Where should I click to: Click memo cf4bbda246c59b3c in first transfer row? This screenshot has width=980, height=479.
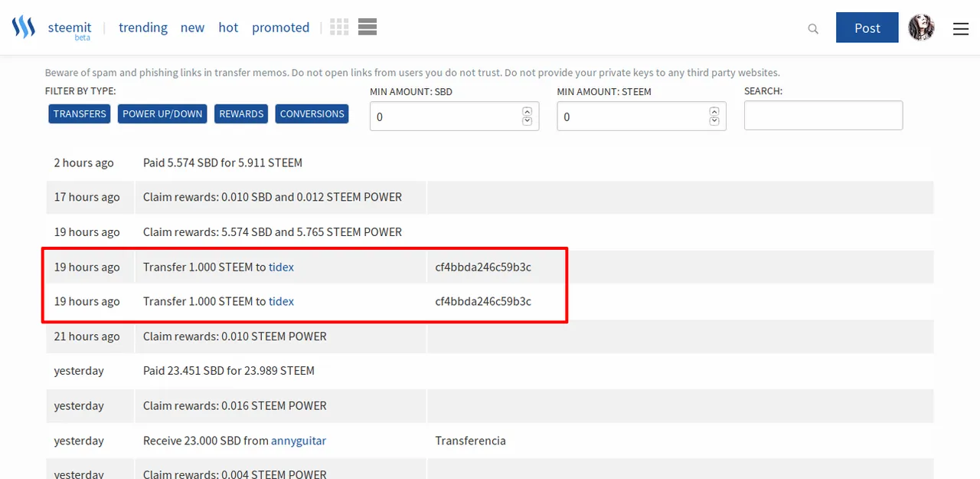pyautogui.click(x=483, y=267)
